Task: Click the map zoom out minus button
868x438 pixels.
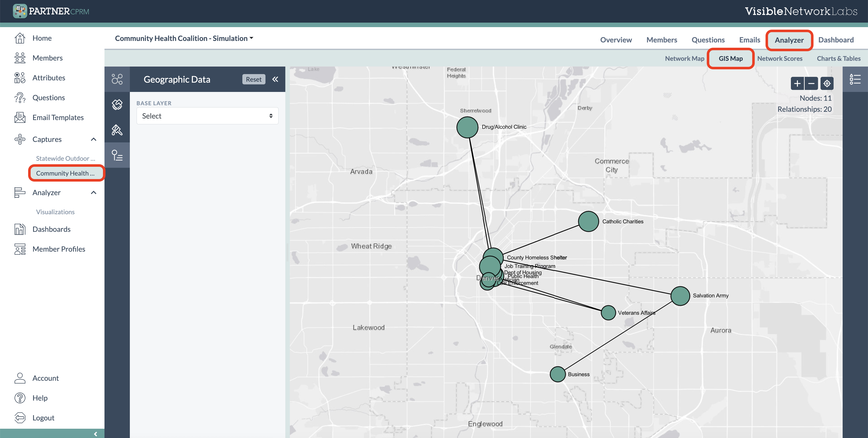Action: (811, 84)
